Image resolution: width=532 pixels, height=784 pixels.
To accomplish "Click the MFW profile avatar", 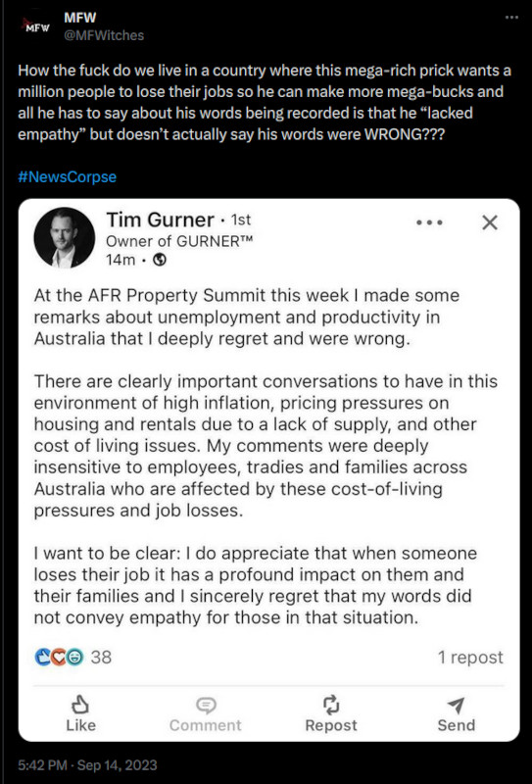I will [36, 26].
